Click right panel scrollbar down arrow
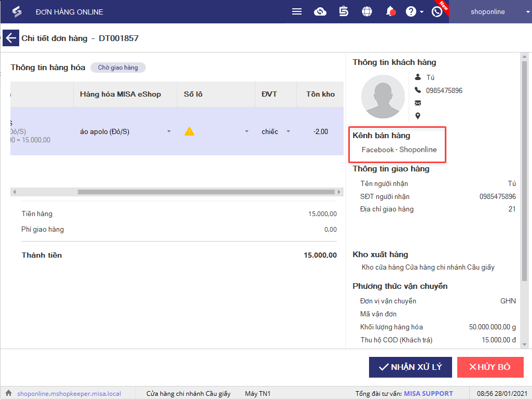This screenshot has height=400, width=532. tap(524, 344)
